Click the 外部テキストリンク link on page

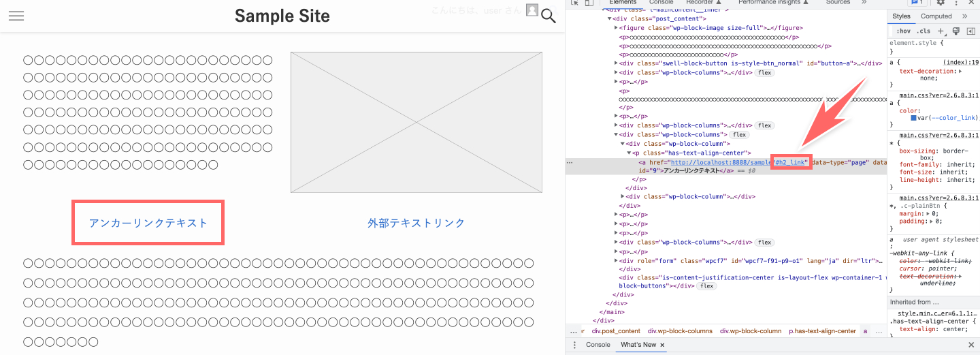pyautogui.click(x=416, y=223)
